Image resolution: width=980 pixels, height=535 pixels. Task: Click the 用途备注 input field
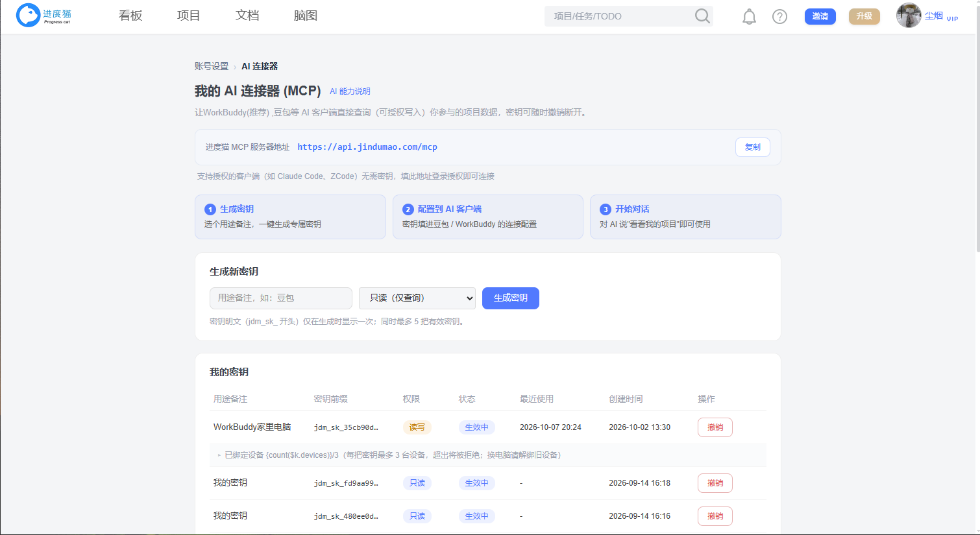point(281,298)
